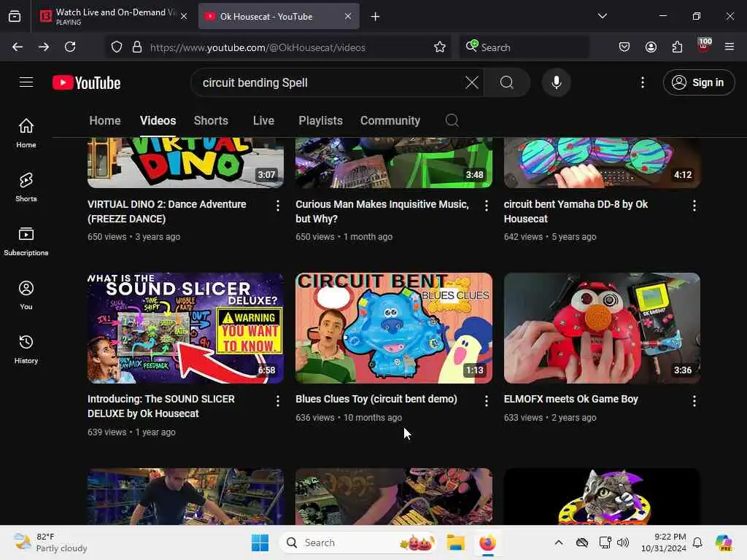Go to the YouTube logo home link
The width and height of the screenshot is (747, 560).
(86, 83)
